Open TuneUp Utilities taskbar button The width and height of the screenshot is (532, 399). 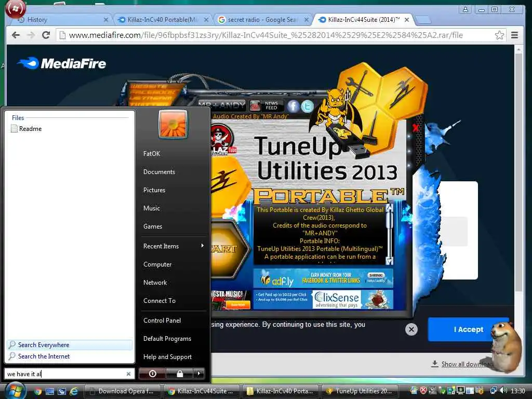click(360, 391)
